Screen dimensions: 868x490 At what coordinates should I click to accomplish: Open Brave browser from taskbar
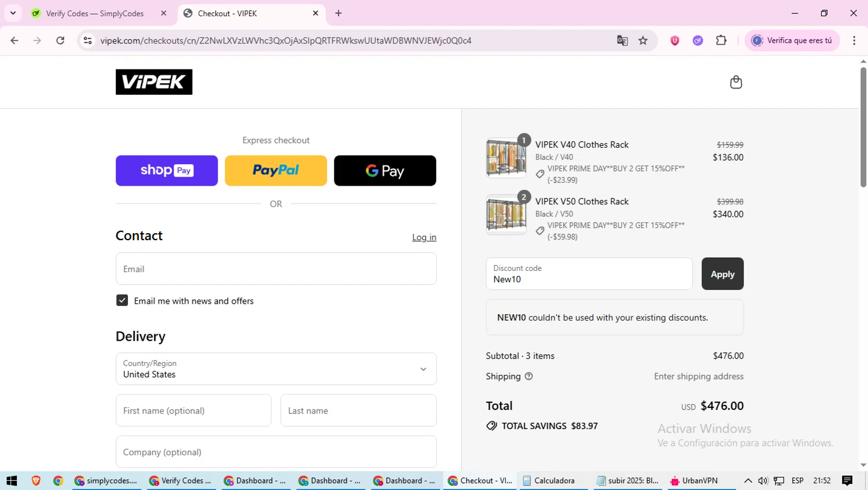pos(36,481)
